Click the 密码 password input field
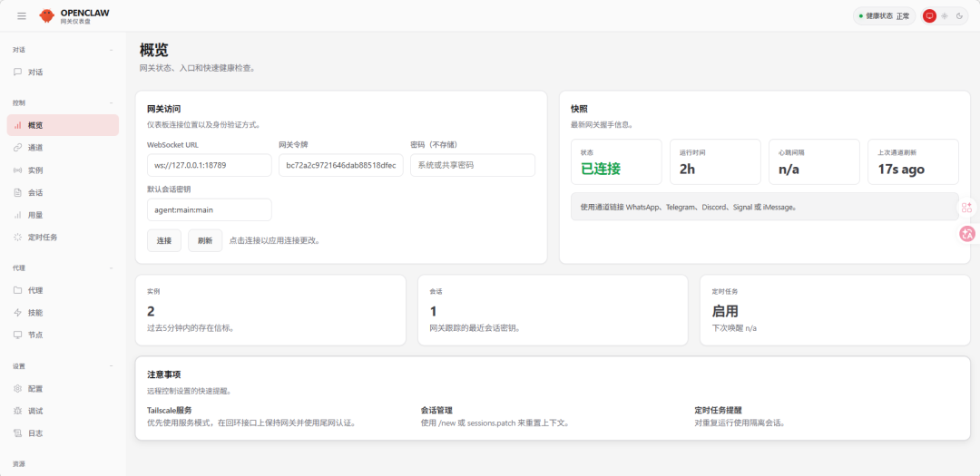The image size is (980, 476). coord(472,165)
